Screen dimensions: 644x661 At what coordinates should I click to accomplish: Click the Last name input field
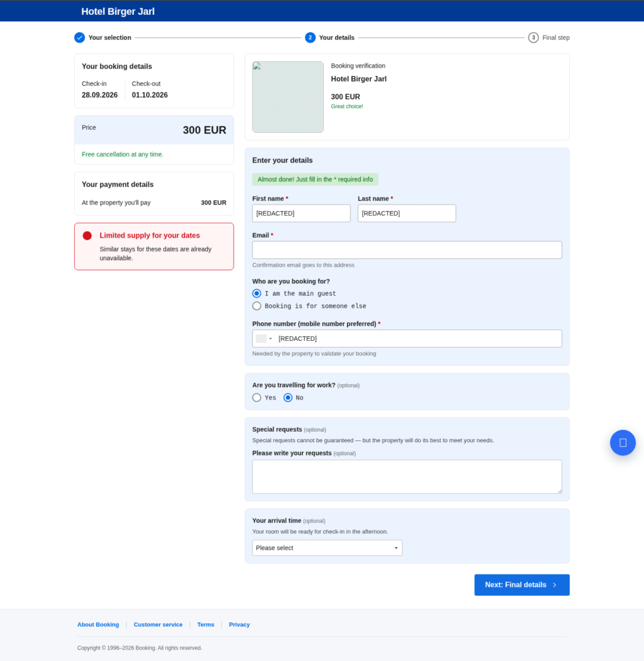click(x=407, y=213)
